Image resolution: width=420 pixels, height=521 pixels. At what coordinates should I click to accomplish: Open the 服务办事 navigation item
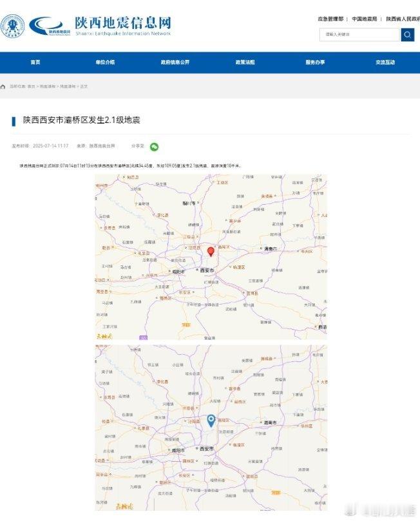pyautogui.click(x=316, y=62)
